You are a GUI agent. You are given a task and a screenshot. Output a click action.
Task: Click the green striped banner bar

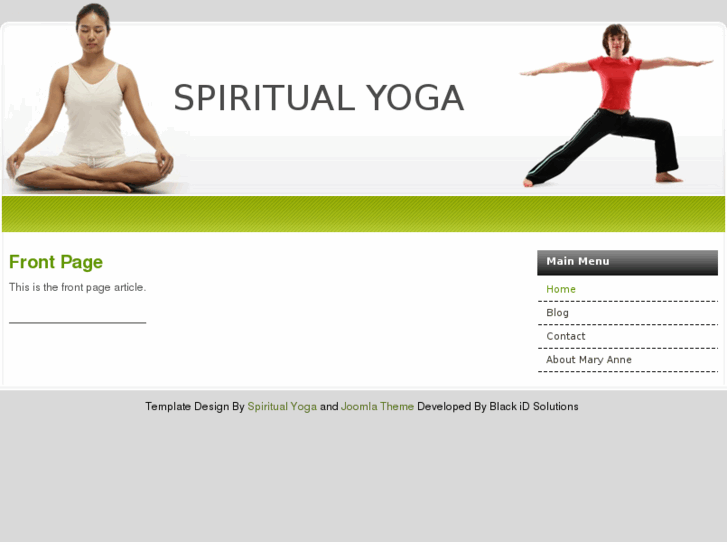point(363,214)
